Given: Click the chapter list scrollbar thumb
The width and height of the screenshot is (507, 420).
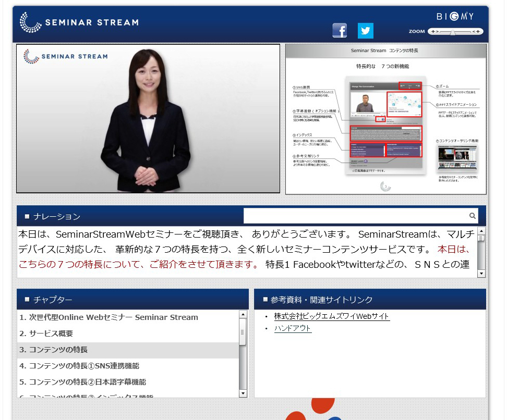Looking at the screenshot, I should (243, 332).
